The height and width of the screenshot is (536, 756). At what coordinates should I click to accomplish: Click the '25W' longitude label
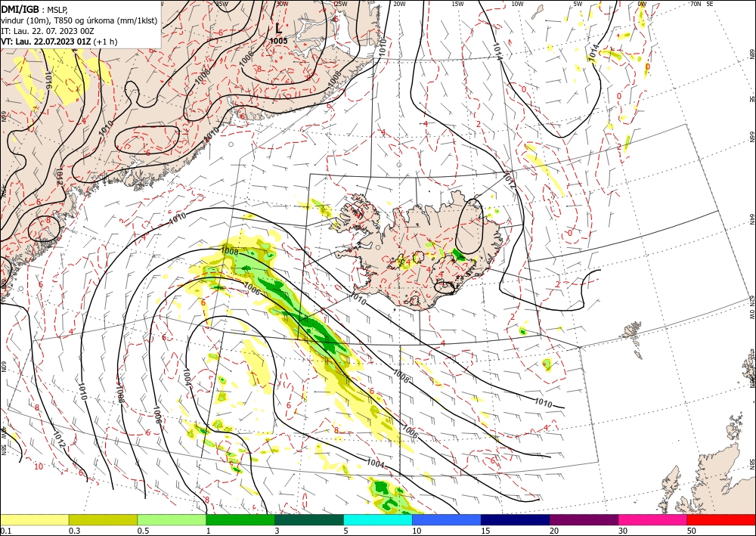pyautogui.click(x=341, y=4)
